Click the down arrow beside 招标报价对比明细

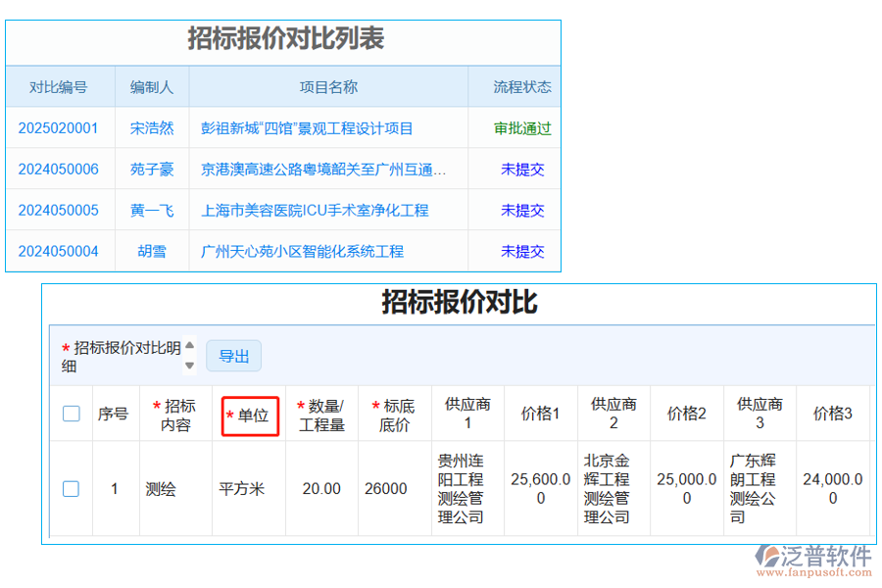point(188,367)
